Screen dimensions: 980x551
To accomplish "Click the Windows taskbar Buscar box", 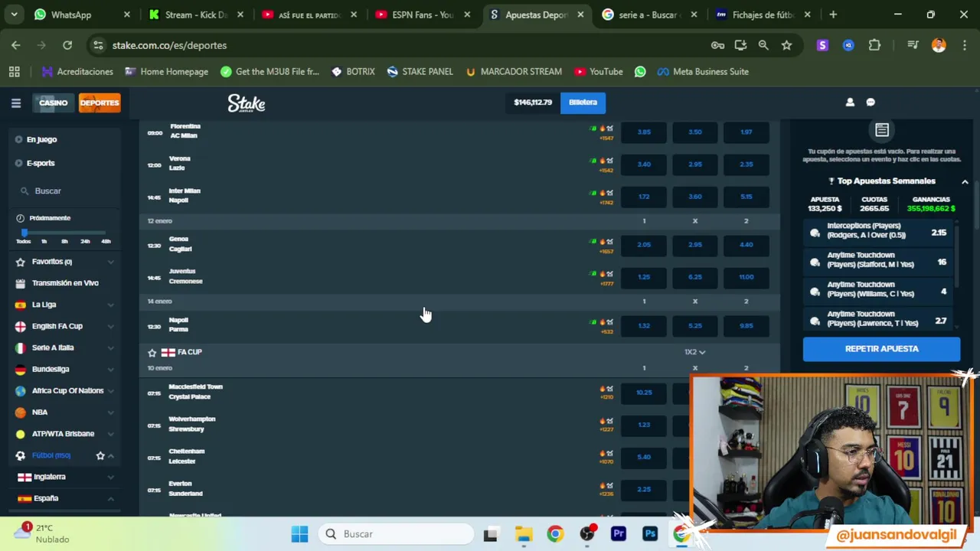I will pos(397,534).
